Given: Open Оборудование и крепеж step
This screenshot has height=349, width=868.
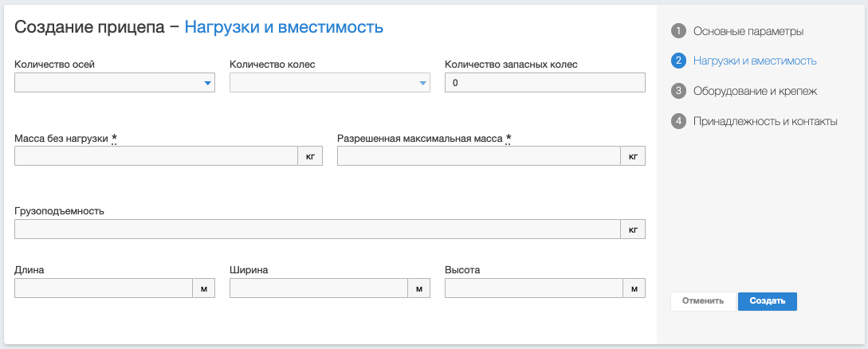Looking at the screenshot, I should (x=755, y=91).
